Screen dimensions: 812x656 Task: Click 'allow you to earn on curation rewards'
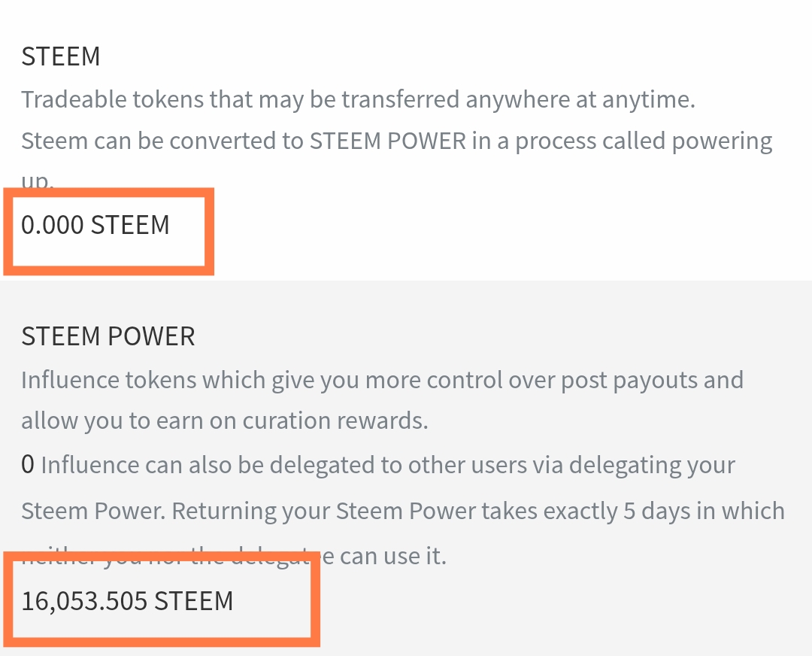(225, 421)
